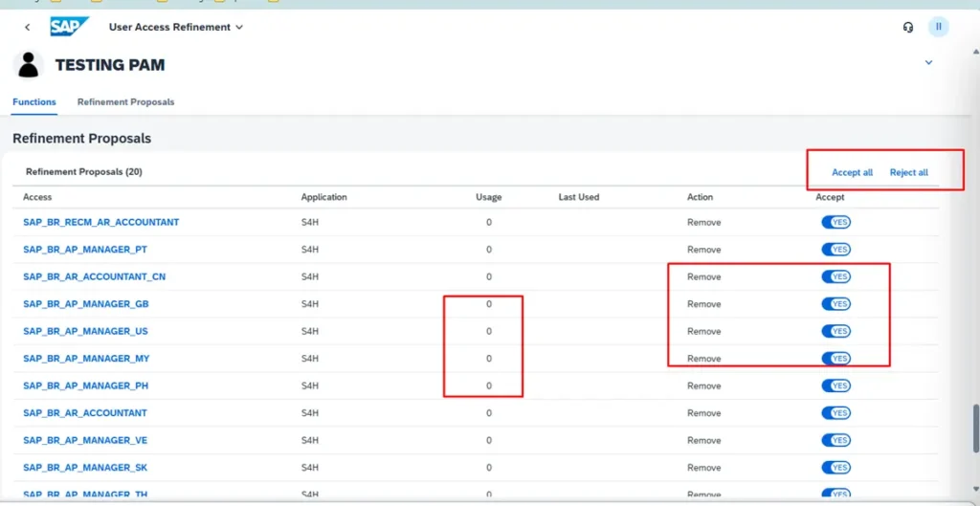Image resolution: width=980 pixels, height=506 pixels.
Task: Click the TESTING PAM person icon
Action: coord(30,65)
